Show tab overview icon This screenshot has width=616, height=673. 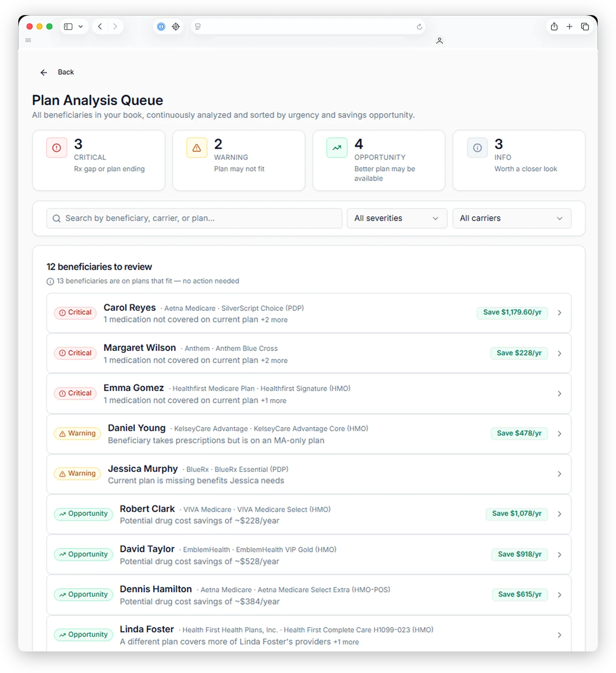pyautogui.click(x=585, y=27)
